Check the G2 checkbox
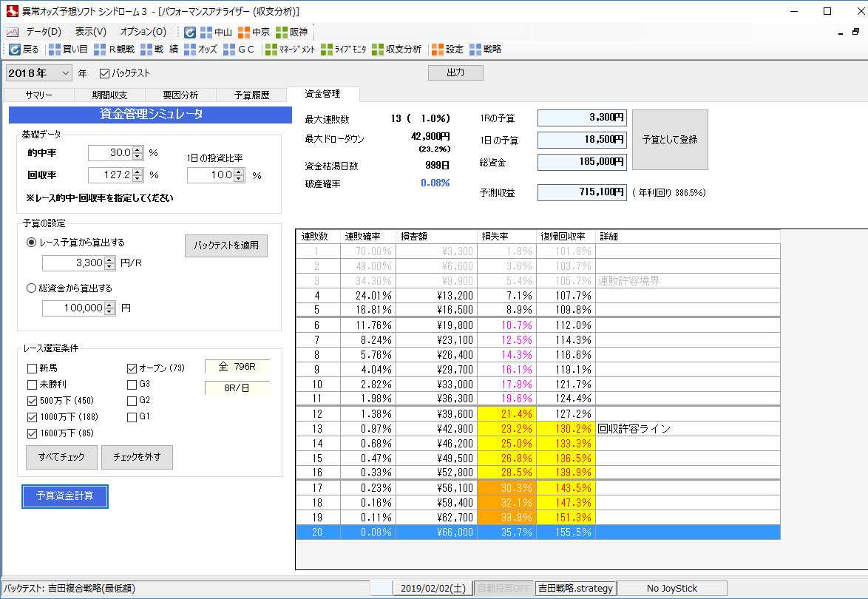 coord(132,401)
